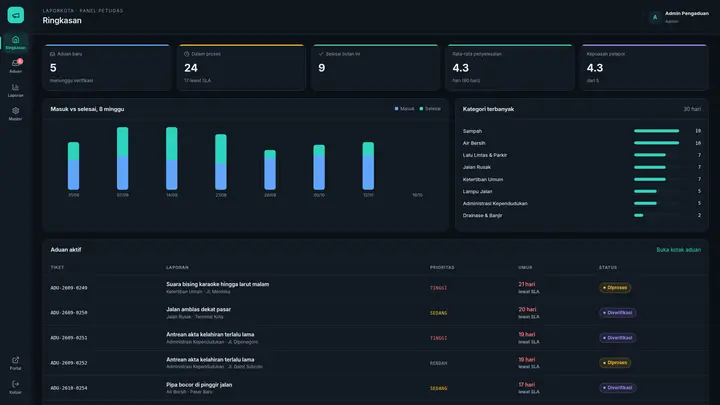
Task: Open 'Antrean akta kelahiran' report on Jl. Gatot Subroto
Action: (x=210, y=360)
